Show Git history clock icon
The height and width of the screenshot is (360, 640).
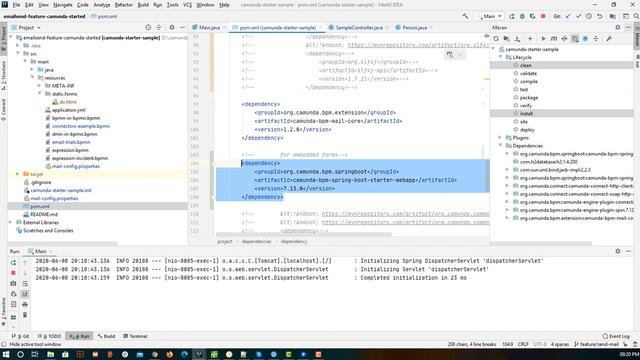pos(589,16)
